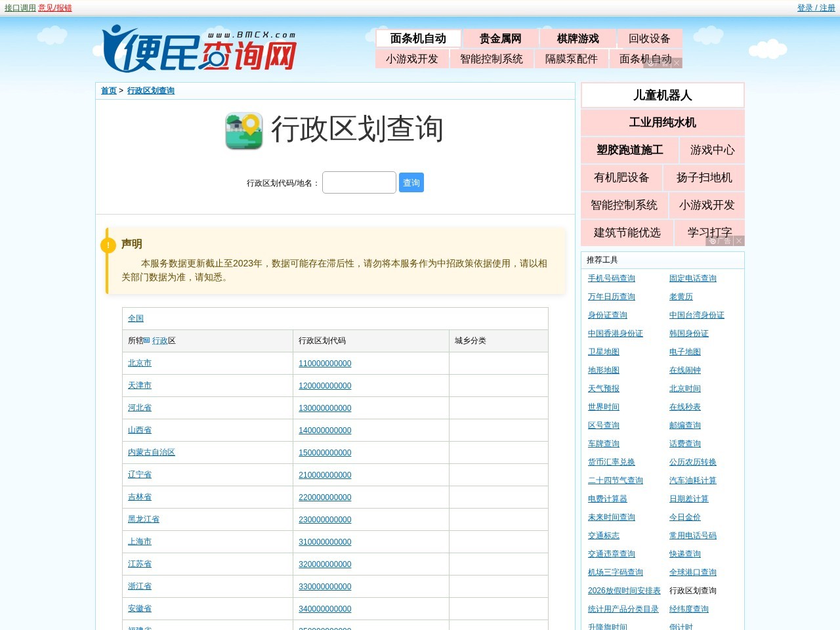840x630 pixels.
Task: Open code 130000000000 link
Action: coord(325,408)
